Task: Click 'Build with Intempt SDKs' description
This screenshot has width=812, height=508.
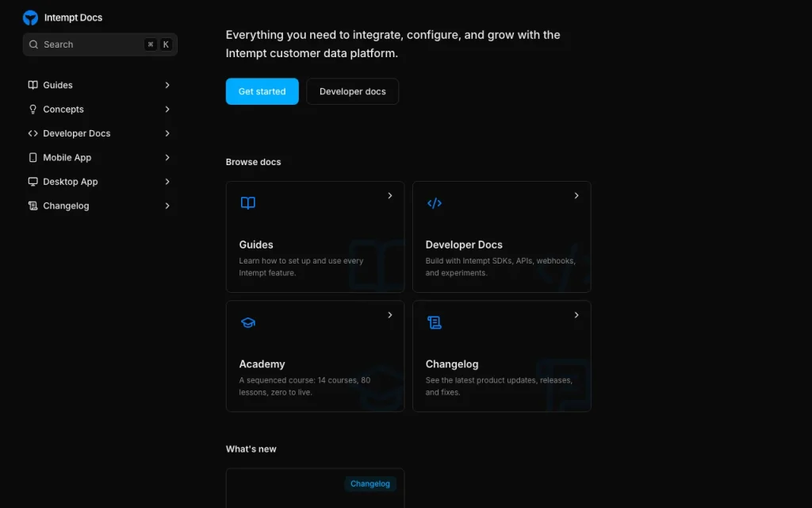Action: click(x=500, y=267)
